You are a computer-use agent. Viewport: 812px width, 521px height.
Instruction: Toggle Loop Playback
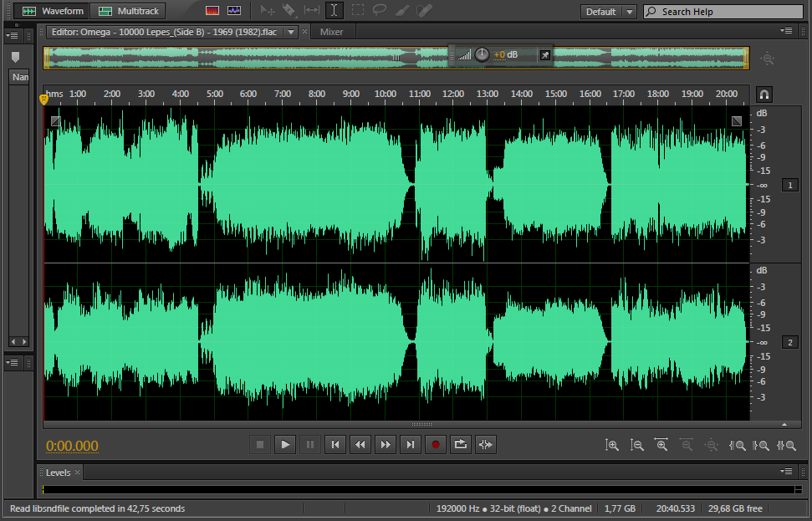click(x=461, y=444)
